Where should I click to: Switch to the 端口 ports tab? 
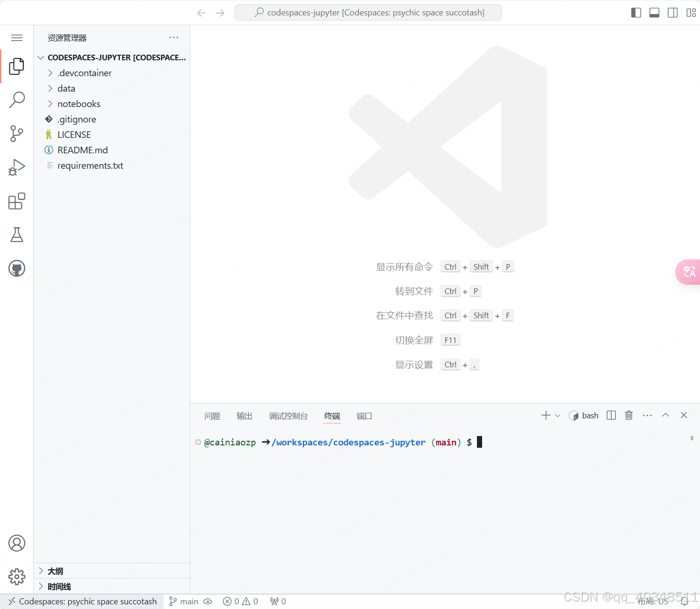pyautogui.click(x=364, y=416)
